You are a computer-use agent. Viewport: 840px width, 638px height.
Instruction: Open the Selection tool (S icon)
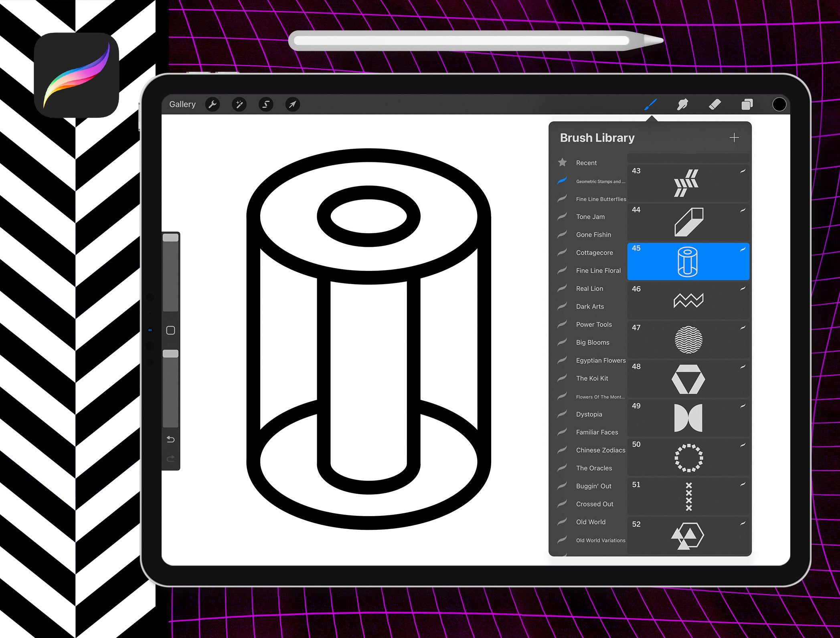pos(266,104)
